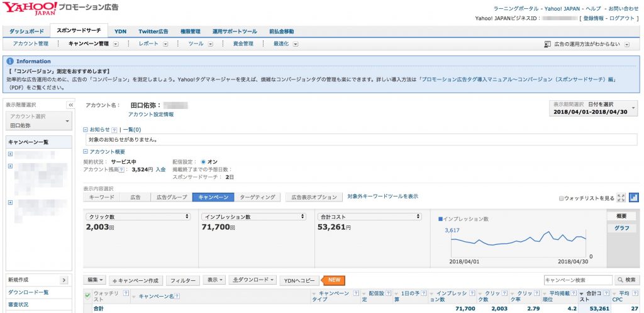Open the 運用サポートツール tab
The width and height of the screenshot is (644, 313).
pyautogui.click(x=235, y=31)
